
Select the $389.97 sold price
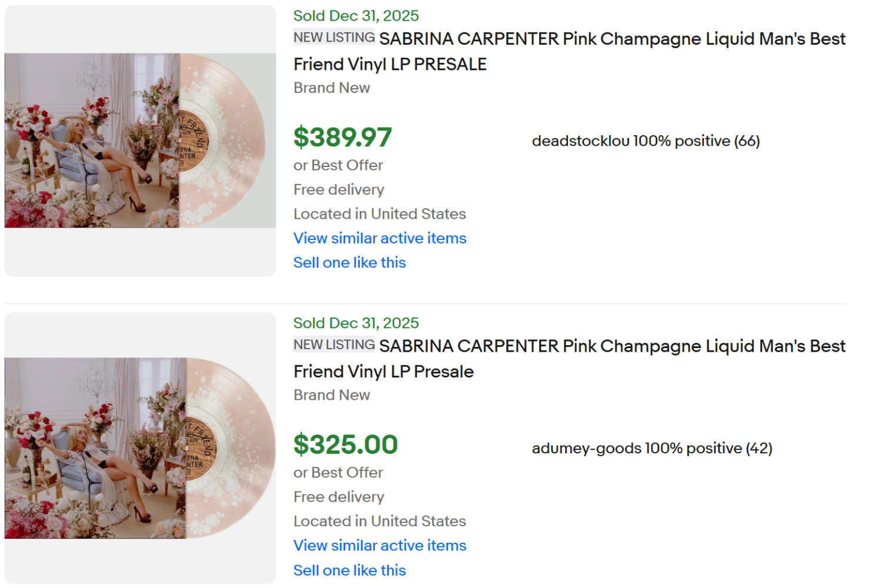coord(343,137)
